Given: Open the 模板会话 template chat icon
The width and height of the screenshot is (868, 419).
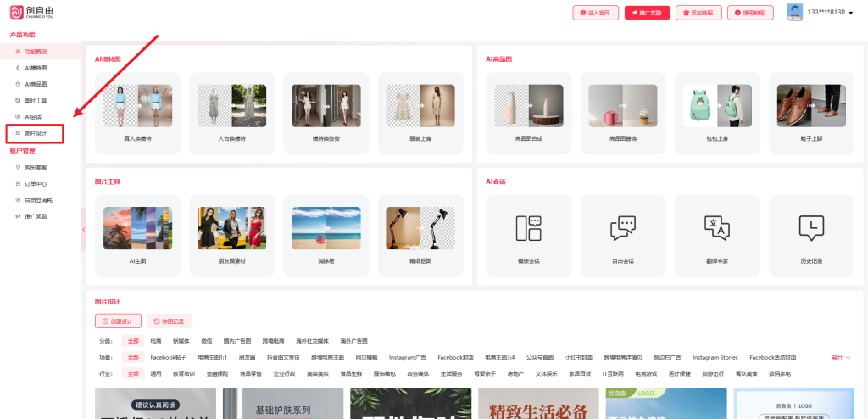Looking at the screenshot, I should [528, 228].
